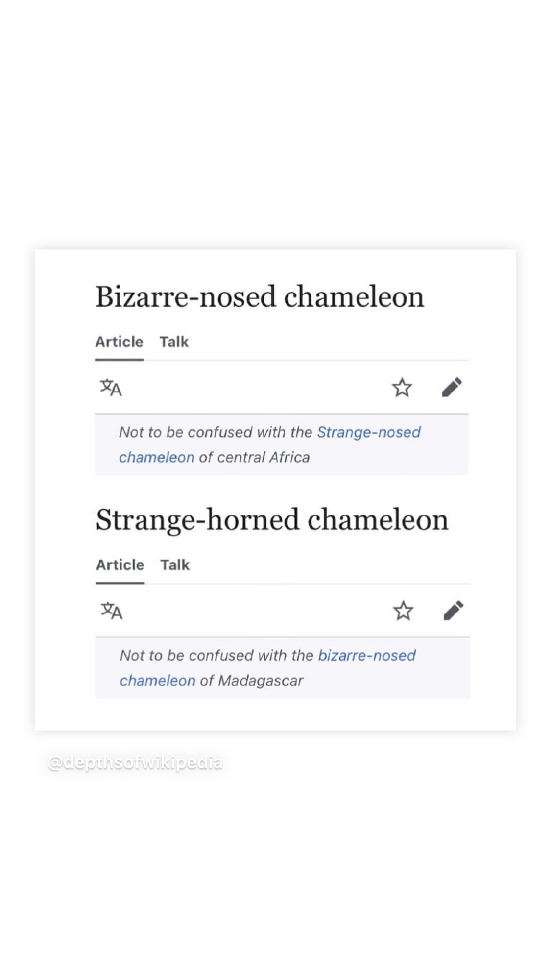Follow the blue 'Strange-nosed' link

click(368, 432)
